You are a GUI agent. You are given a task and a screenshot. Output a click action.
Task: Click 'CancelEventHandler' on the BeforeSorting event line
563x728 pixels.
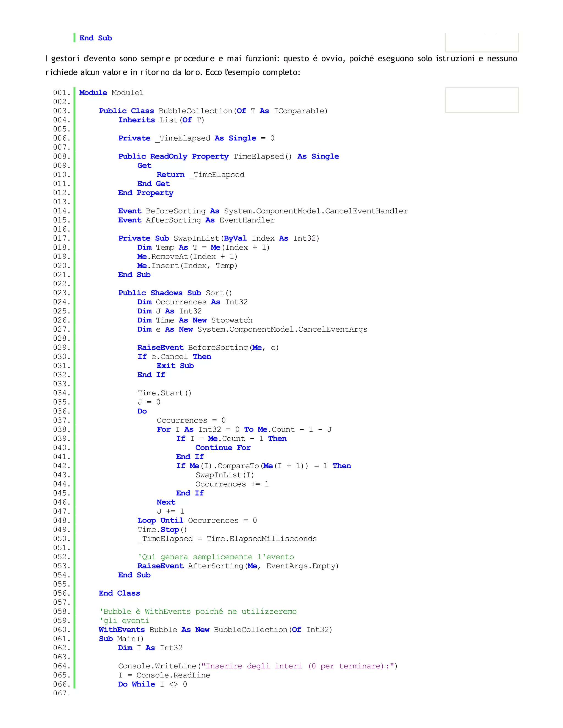(366, 211)
